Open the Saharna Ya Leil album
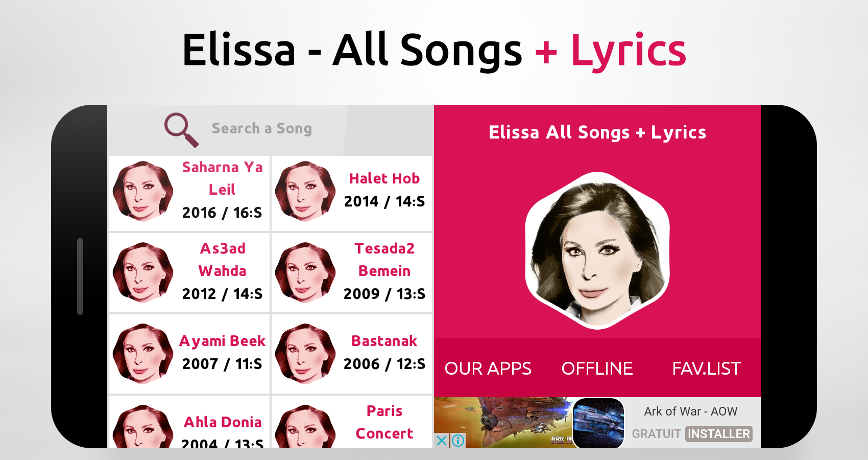This screenshot has width=868, height=460. [x=189, y=193]
